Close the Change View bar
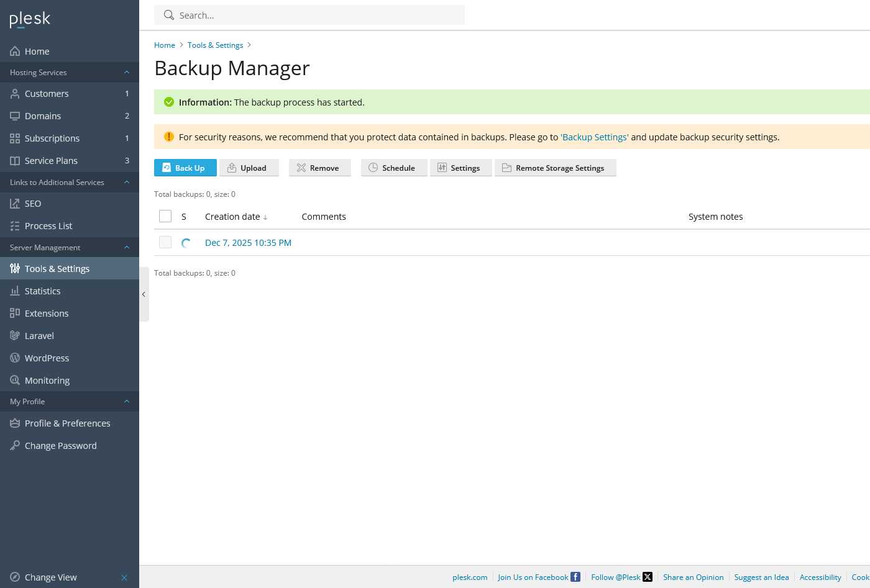 (x=124, y=577)
